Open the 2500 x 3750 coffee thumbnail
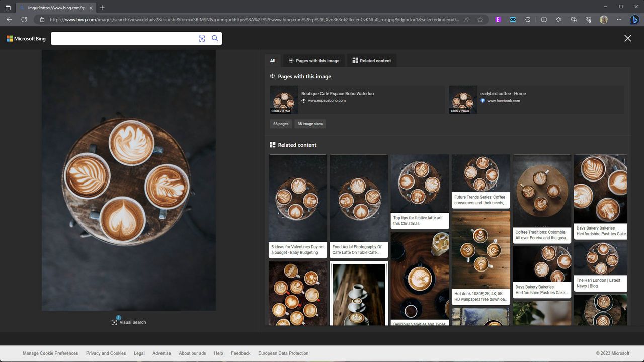The width and height of the screenshot is (644, 362). click(x=284, y=100)
